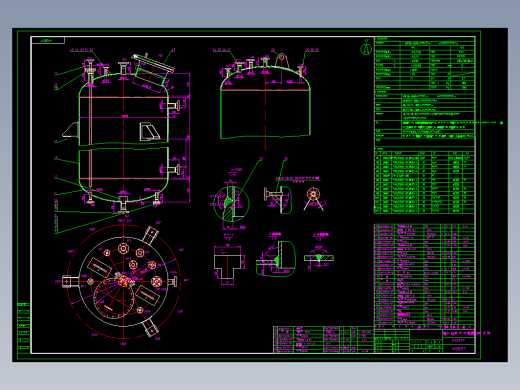The height and width of the screenshot is (390, 520).
Task: Click the T-shaped section detail
Action: point(229,265)
